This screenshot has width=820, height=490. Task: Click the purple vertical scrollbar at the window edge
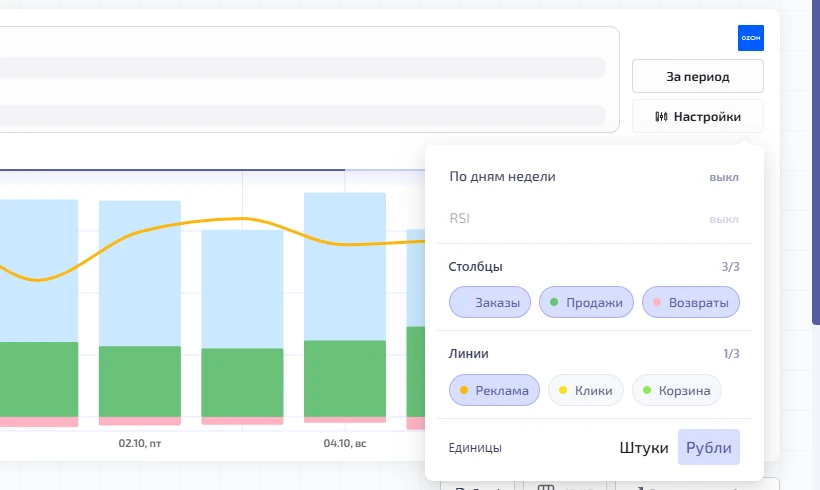(816, 162)
